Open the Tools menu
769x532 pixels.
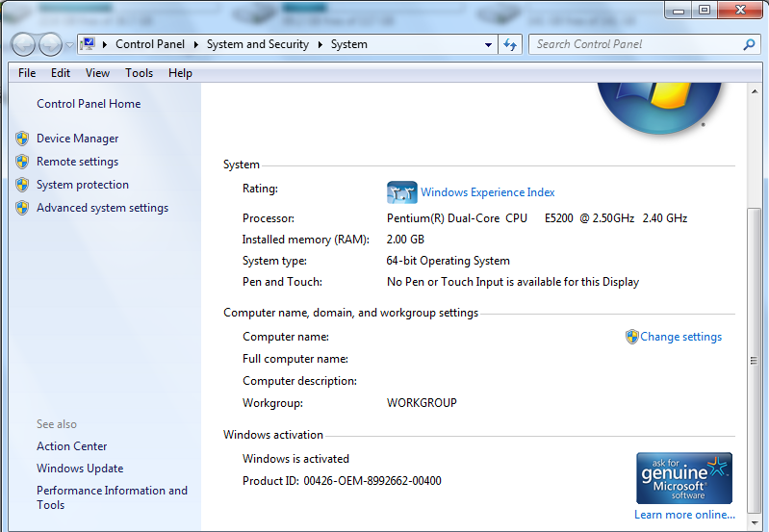coord(139,73)
